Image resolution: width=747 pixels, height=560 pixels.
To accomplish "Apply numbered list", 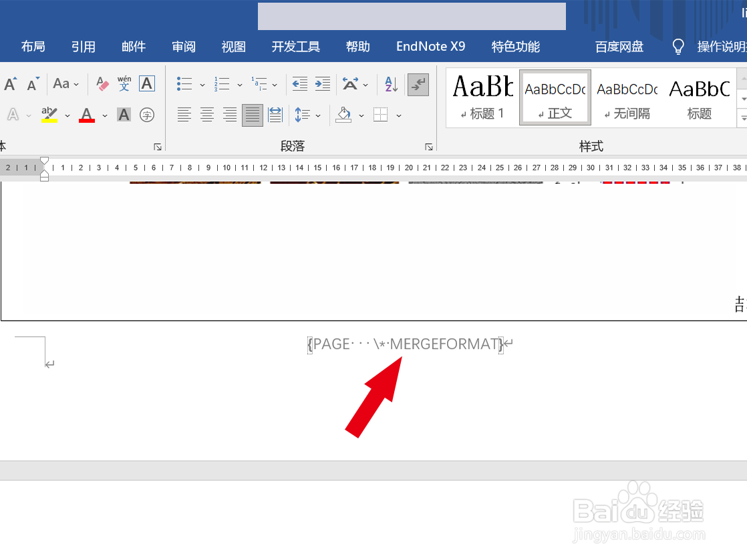I will pos(222,84).
